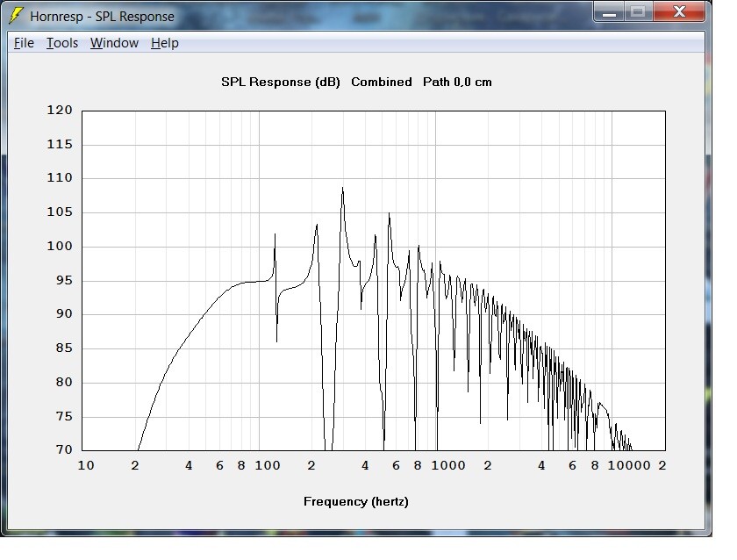Screen dimensions: 737x560
Task: Click the 90 dB y-axis value
Action: [x=64, y=313]
